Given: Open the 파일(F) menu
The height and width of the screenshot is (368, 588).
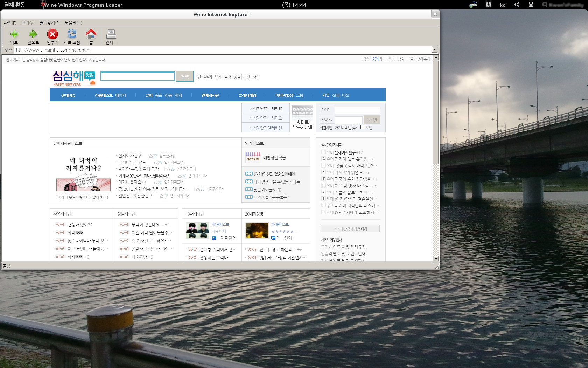Looking at the screenshot, I should (x=10, y=23).
